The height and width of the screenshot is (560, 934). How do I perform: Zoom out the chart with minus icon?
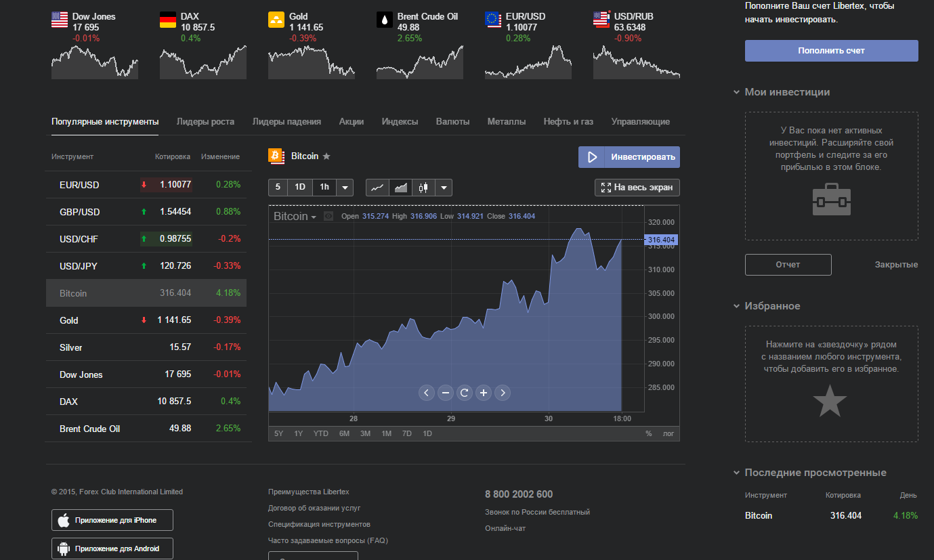pos(445,392)
